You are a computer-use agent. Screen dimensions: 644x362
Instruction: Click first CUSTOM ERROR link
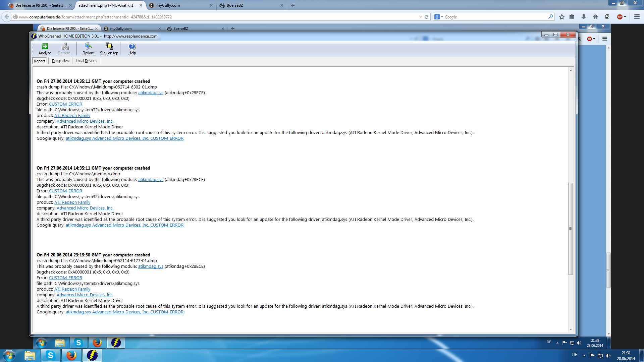(65, 104)
